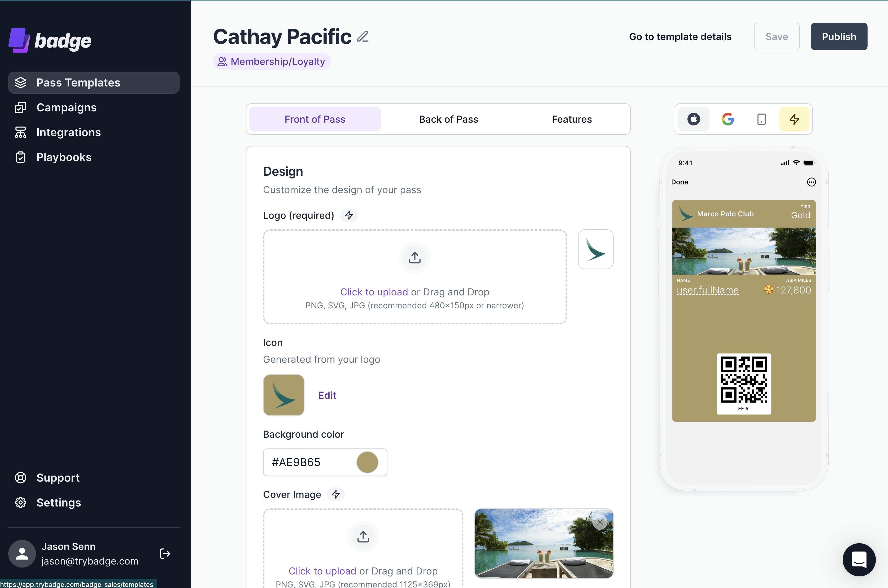Image resolution: width=888 pixels, height=588 pixels.
Task: Click the upload arrow icon in Cover Image dropzone
Action: coord(363,537)
